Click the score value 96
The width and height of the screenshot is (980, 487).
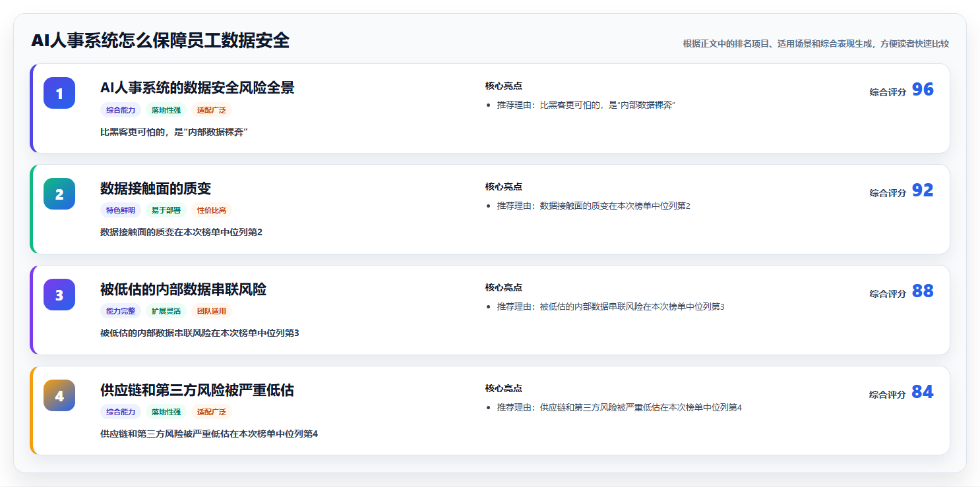(x=923, y=90)
